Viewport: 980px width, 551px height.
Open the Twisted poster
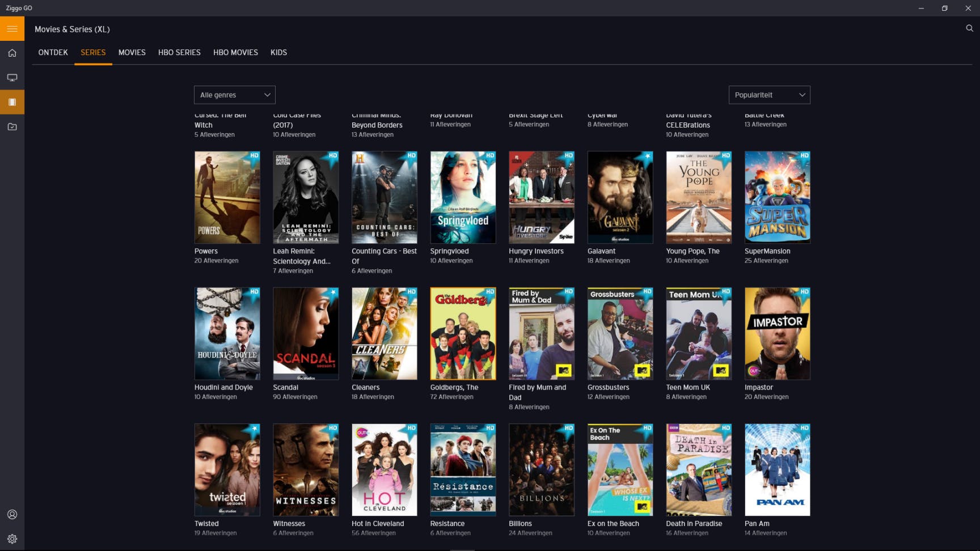(227, 470)
